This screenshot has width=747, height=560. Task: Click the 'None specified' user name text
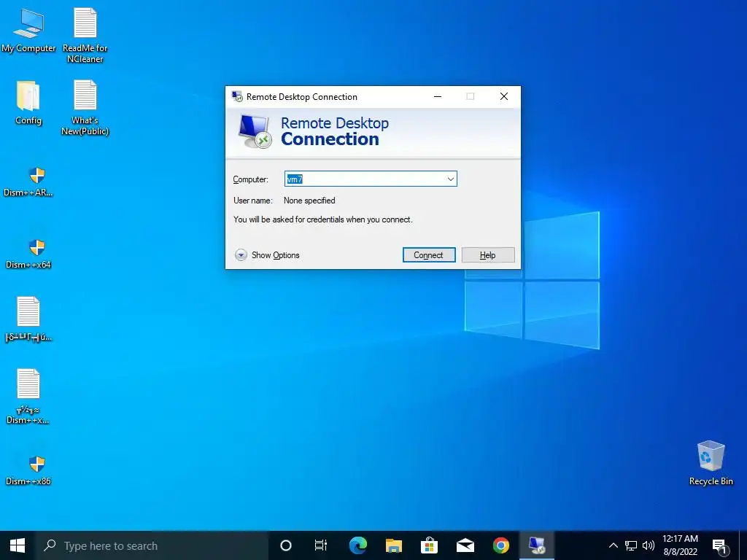[x=309, y=201]
